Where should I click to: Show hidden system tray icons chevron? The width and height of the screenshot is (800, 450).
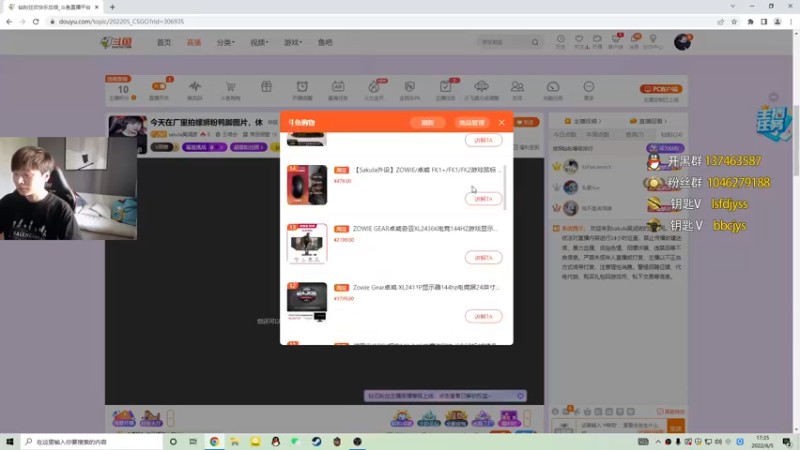658,442
